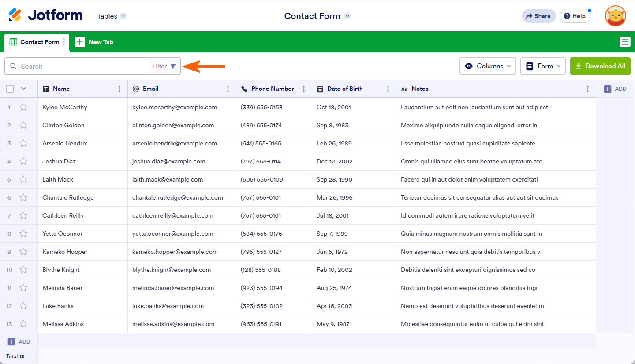Star the Joshua Diaz row

(x=23, y=161)
